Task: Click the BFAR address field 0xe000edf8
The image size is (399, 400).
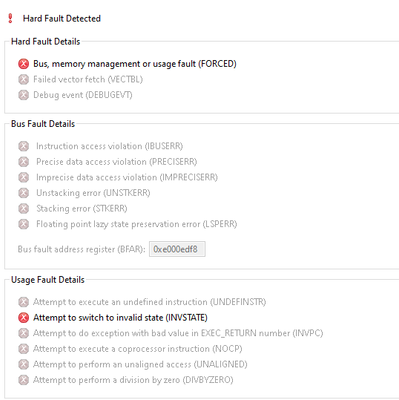Action: coord(177,249)
